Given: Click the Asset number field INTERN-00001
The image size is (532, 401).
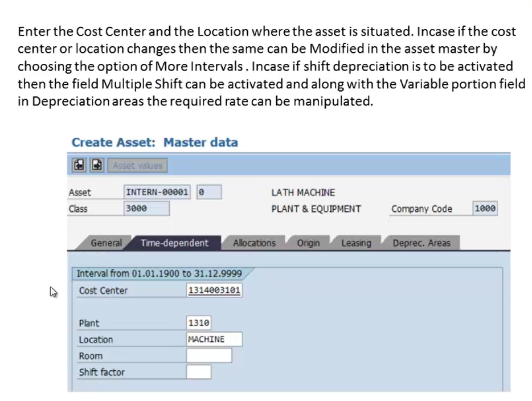Looking at the screenshot, I should [157, 192].
